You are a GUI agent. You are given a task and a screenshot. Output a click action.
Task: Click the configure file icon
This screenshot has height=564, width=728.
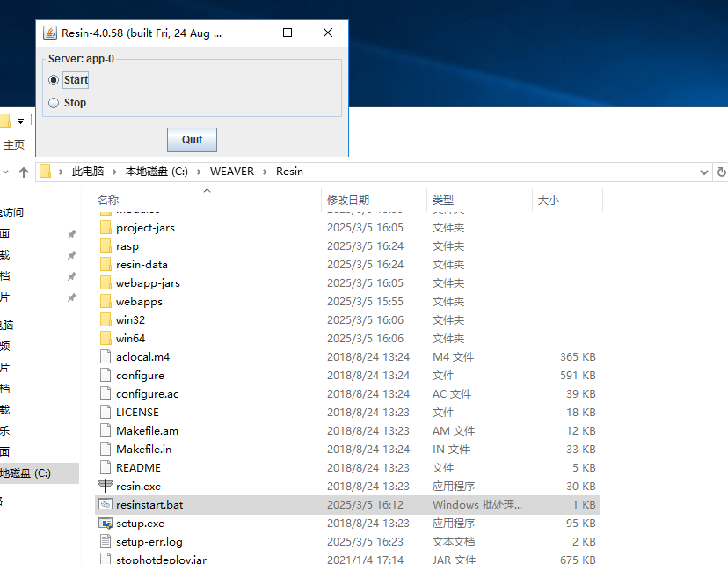pos(106,375)
